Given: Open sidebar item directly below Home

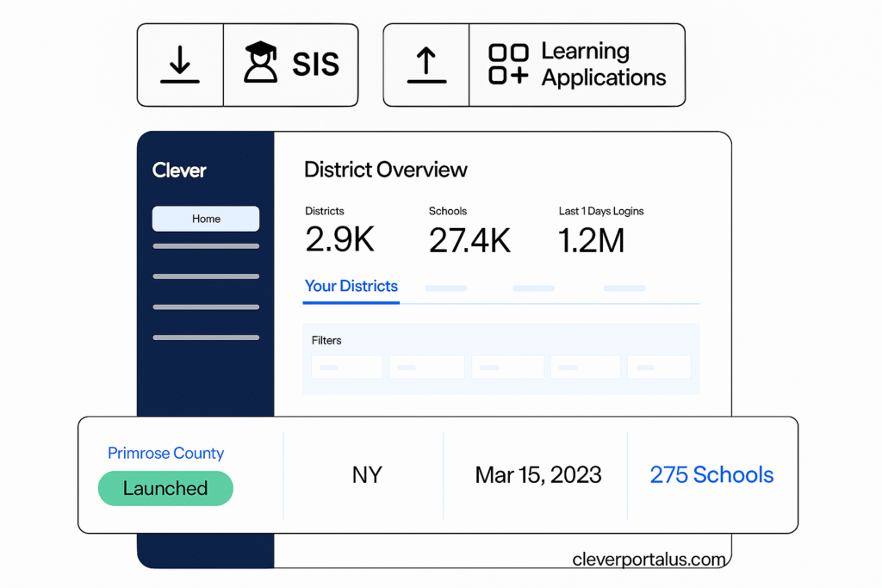Looking at the screenshot, I should click(206, 246).
